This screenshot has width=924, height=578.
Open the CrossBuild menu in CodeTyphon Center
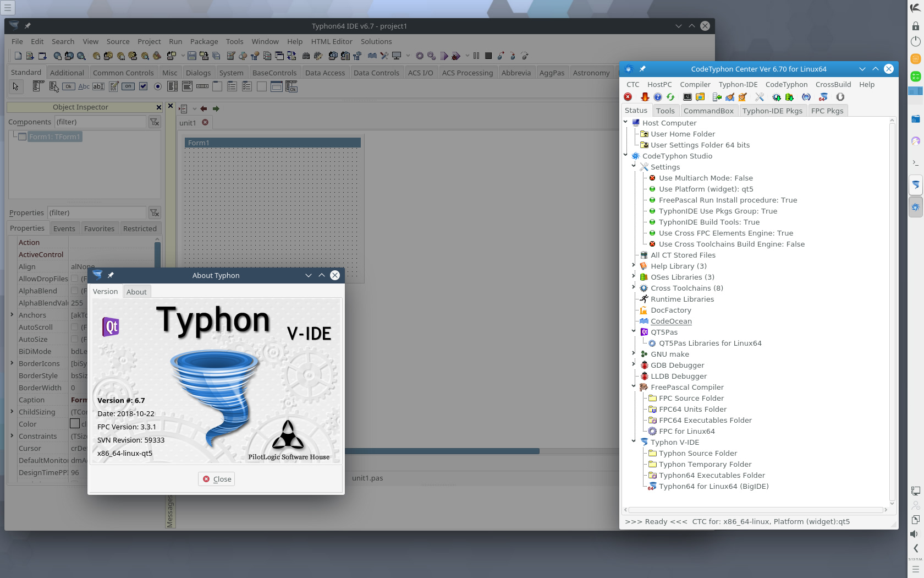pyautogui.click(x=833, y=84)
